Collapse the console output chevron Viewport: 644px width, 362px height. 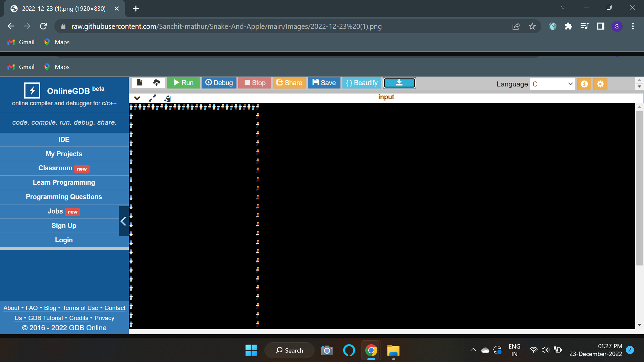click(x=137, y=98)
